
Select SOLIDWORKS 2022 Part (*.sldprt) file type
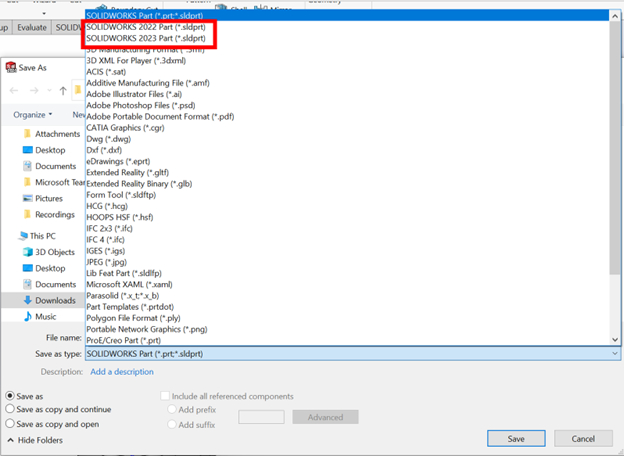[x=347, y=27]
